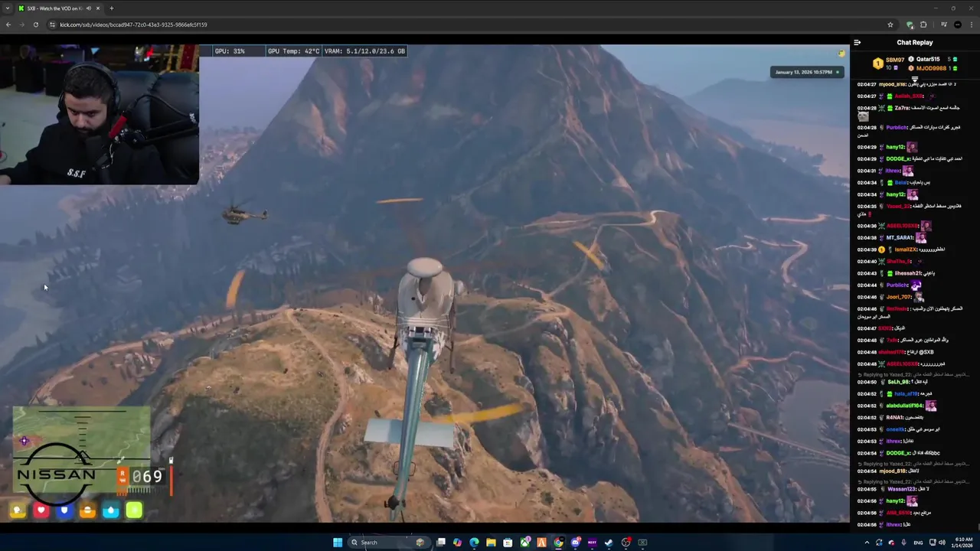Open a new browser tab

click(112, 8)
